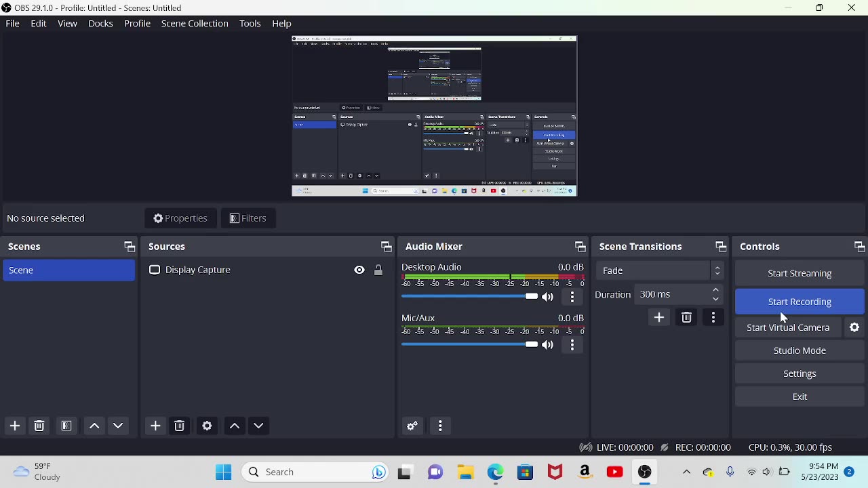Open the File menu
This screenshot has width=868, height=488.
tap(12, 24)
